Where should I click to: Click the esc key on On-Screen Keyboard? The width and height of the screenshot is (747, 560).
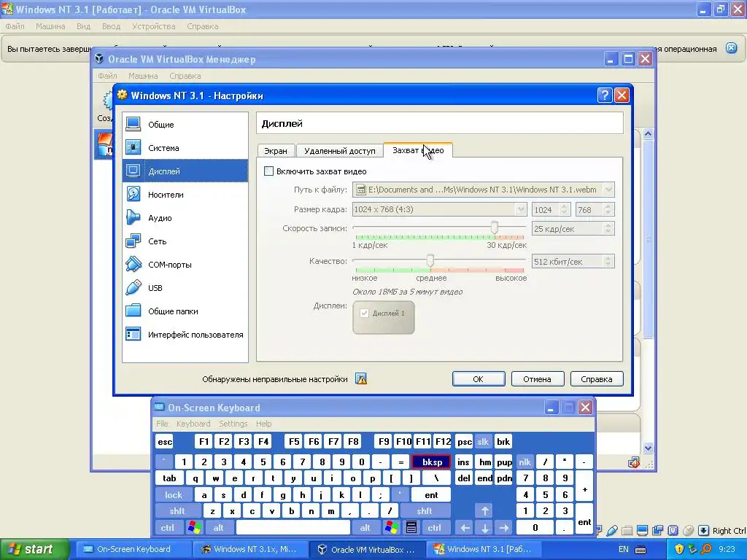click(x=165, y=441)
